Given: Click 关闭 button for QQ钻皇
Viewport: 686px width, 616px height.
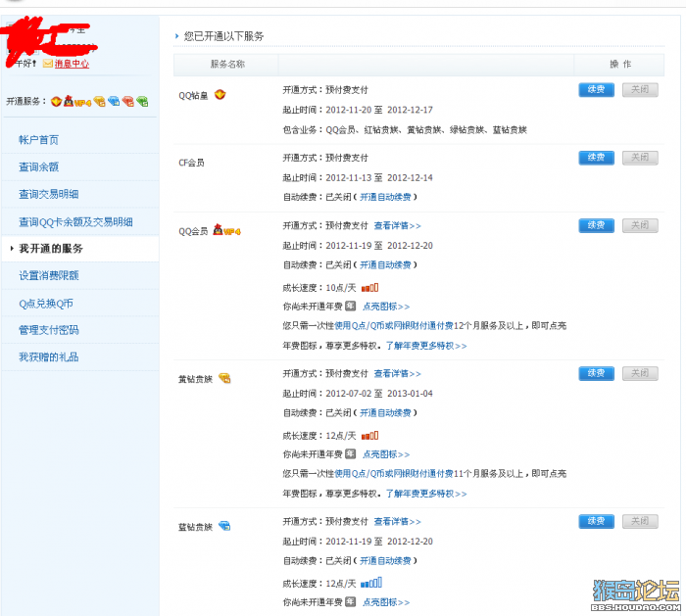Looking at the screenshot, I should [x=640, y=90].
